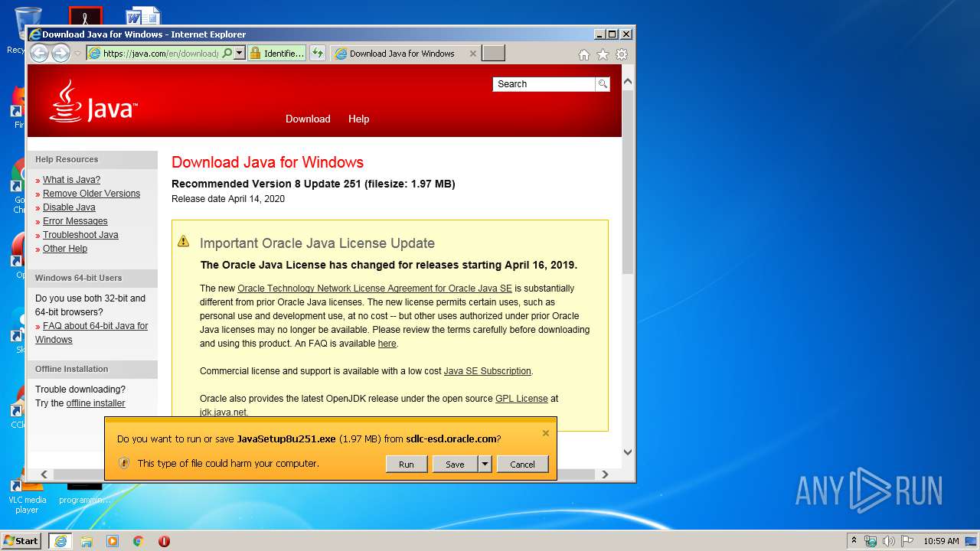Click the lock security report icon
Viewport: 980px width, 551px height.
(255, 53)
